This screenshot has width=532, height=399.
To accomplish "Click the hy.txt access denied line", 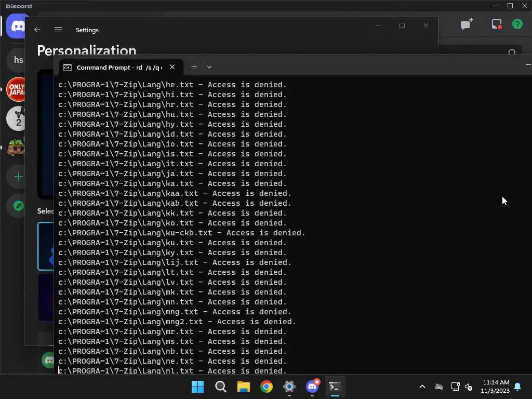I will 172,124.
